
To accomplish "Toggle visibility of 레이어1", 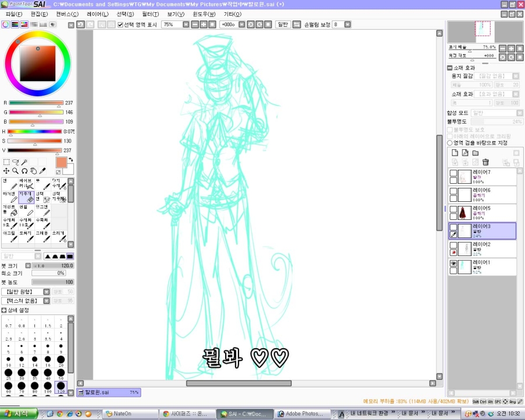I will (x=453, y=264).
